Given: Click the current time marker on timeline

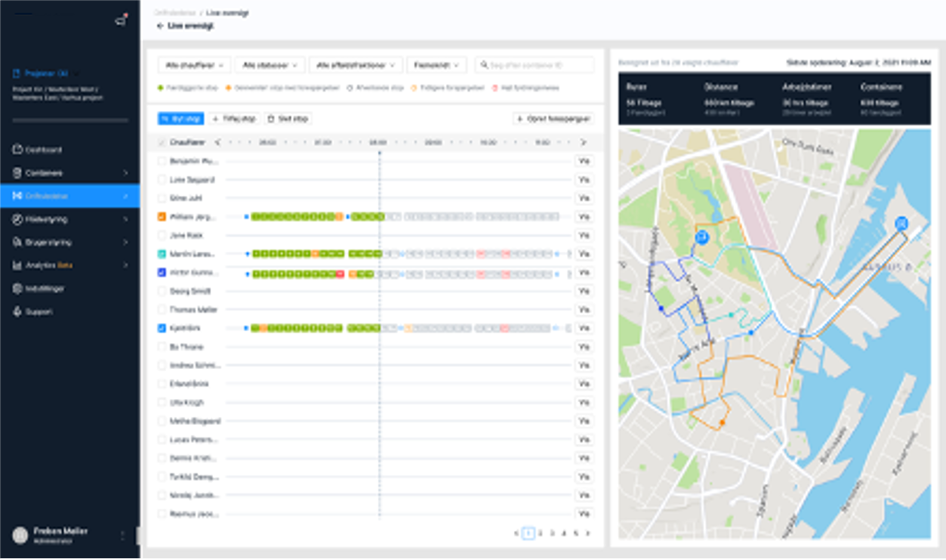Looking at the screenshot, I should point(379,153).
